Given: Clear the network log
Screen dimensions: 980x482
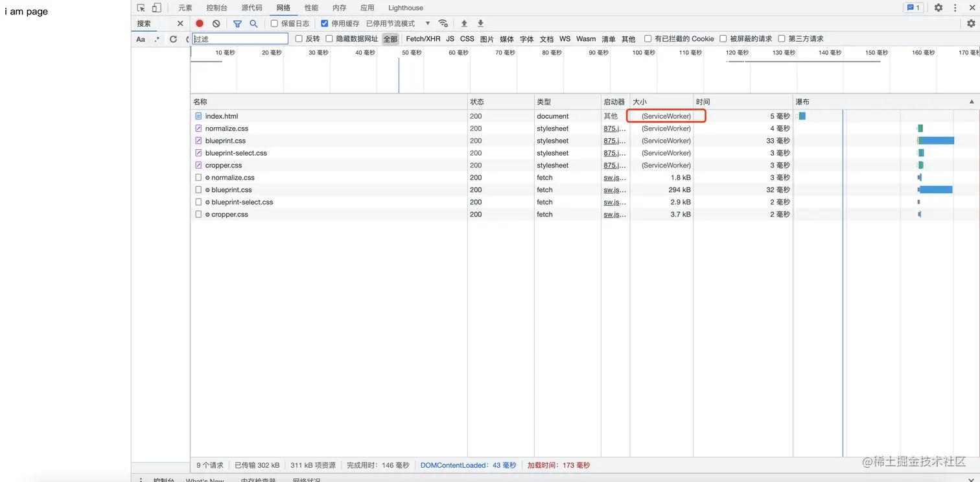Looking at the screenshot, I should pyautogui.click(x=216, y=23).
